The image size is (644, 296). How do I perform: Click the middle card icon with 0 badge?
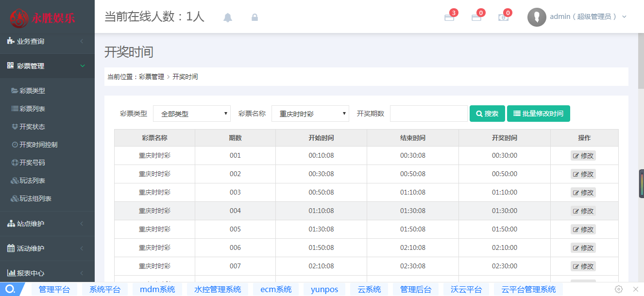[x=476, y=17]
